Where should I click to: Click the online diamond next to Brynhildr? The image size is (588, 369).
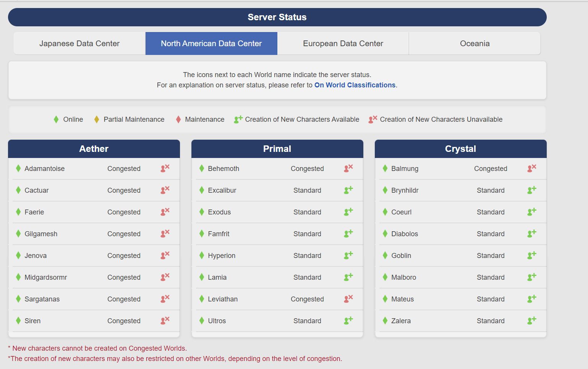[x=385, y=190]
